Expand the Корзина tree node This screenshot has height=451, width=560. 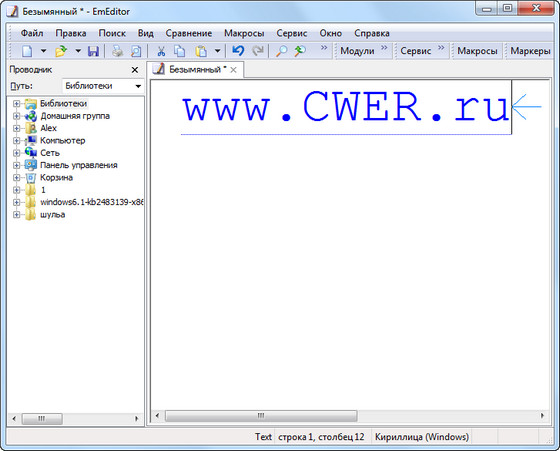(x=16, y=177)
